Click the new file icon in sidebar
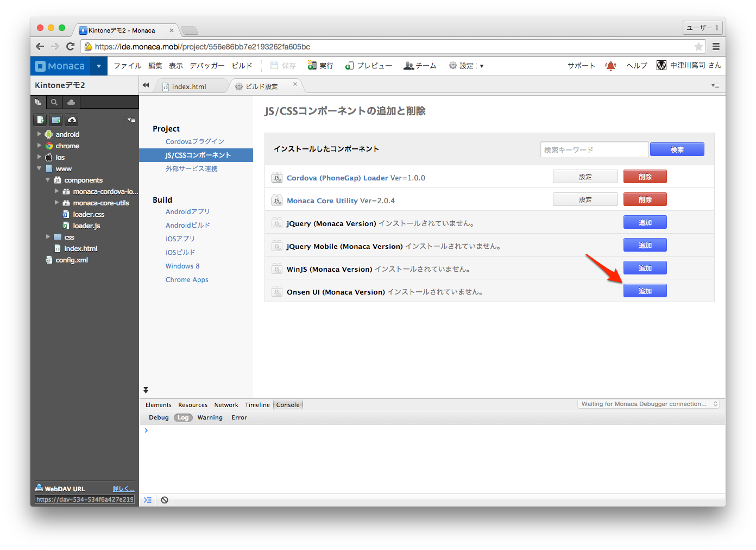 click(40, 120)
